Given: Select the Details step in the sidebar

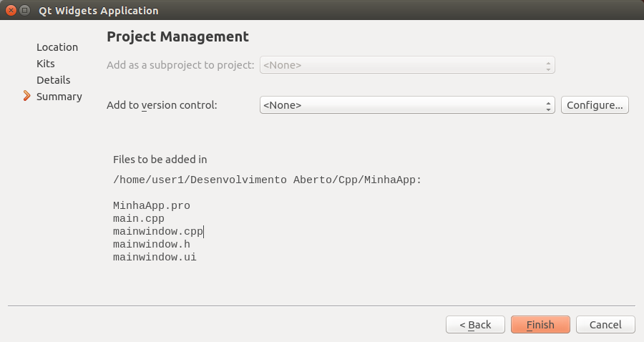Looking at the screenshot, I should (x=54, y=80).
